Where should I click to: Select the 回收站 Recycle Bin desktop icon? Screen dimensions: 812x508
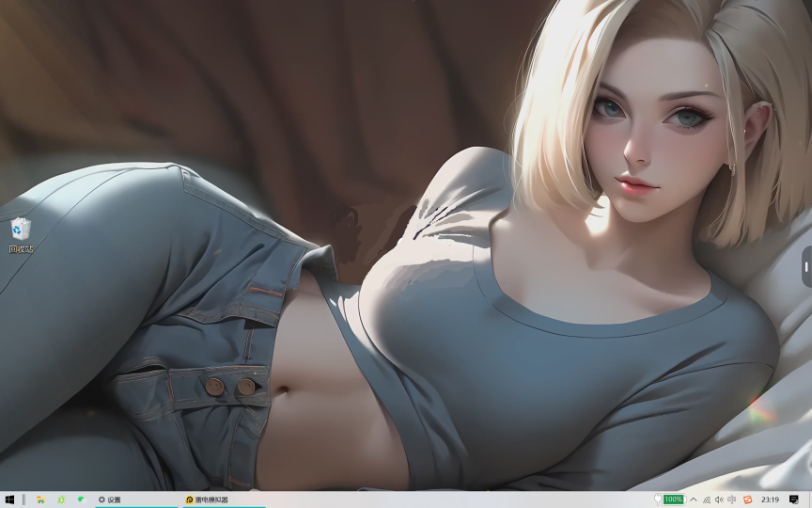21,236
